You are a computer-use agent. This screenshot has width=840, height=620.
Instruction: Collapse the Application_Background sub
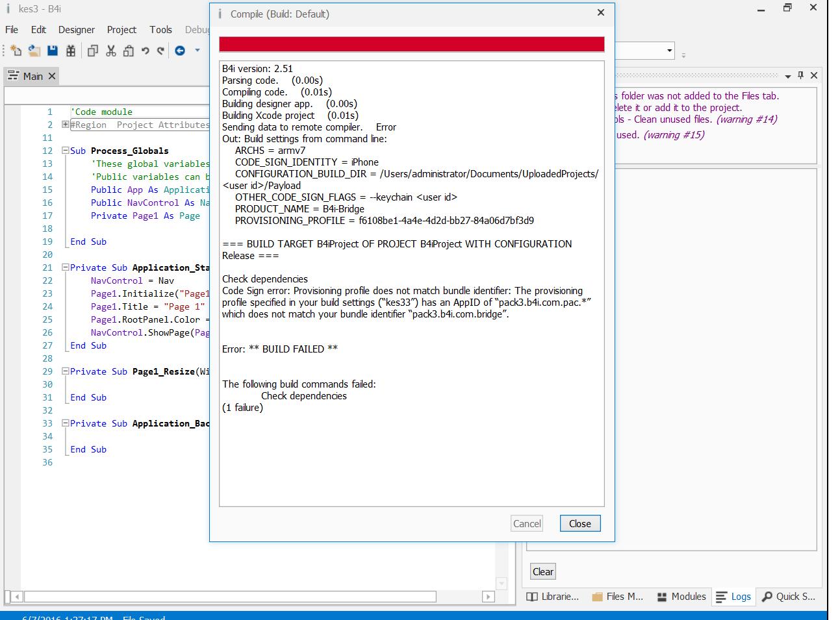[65, 423]
